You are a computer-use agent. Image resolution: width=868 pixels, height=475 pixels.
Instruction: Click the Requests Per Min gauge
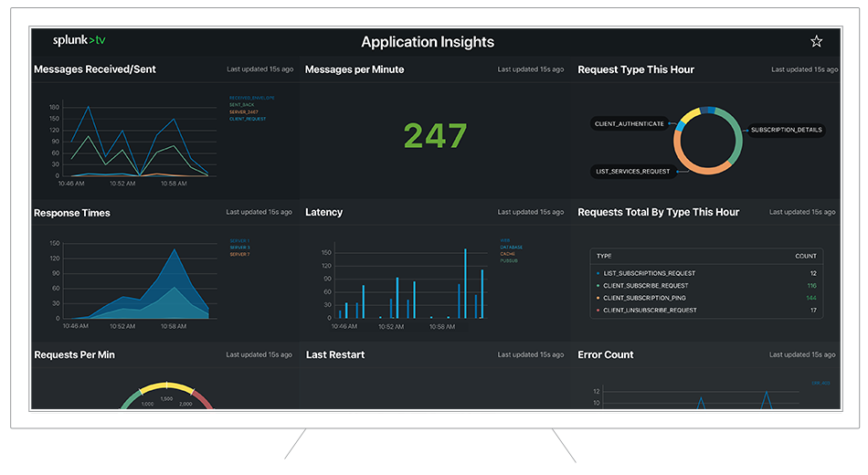(x=166, y=396)
